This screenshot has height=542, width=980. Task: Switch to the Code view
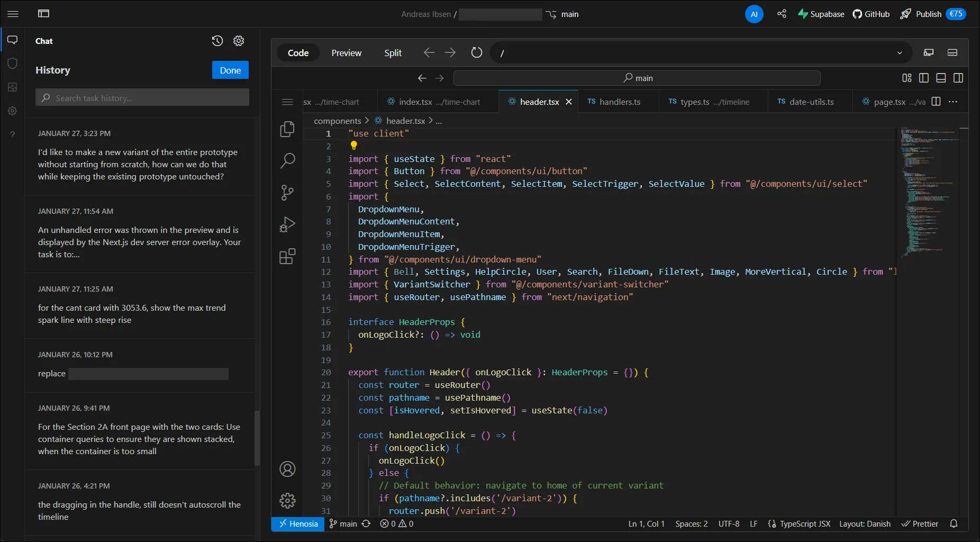tap(298, 53)
